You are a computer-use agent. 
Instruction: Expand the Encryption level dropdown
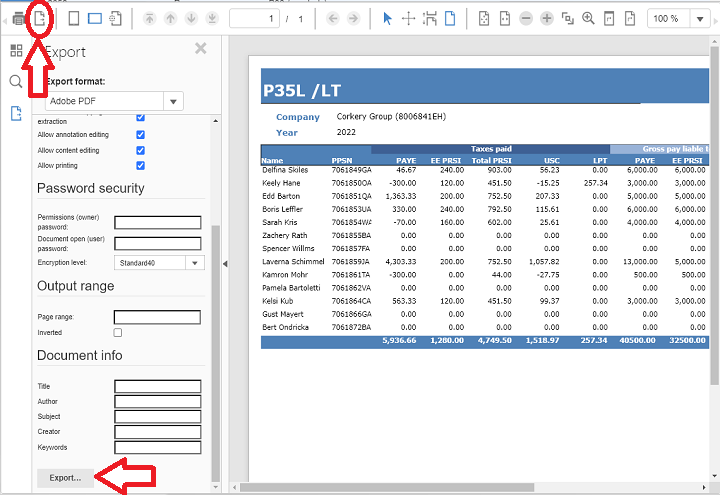[x=194, y=262]
